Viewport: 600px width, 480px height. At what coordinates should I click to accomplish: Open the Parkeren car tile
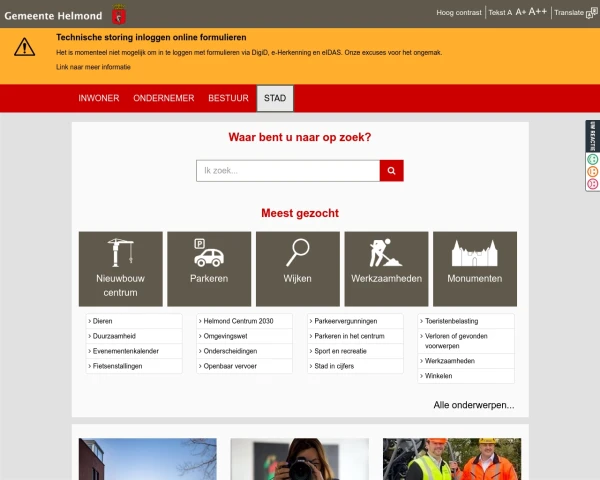209,269
